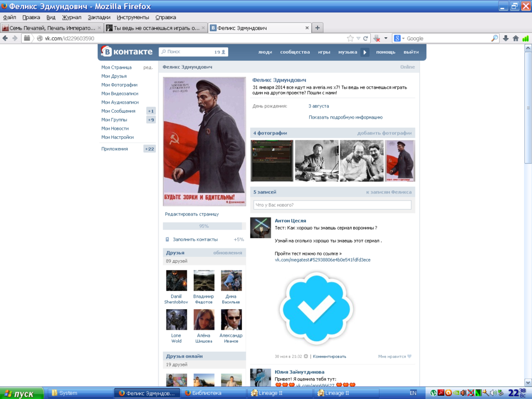Click the Firefox back arrow button

click(5, 38)
